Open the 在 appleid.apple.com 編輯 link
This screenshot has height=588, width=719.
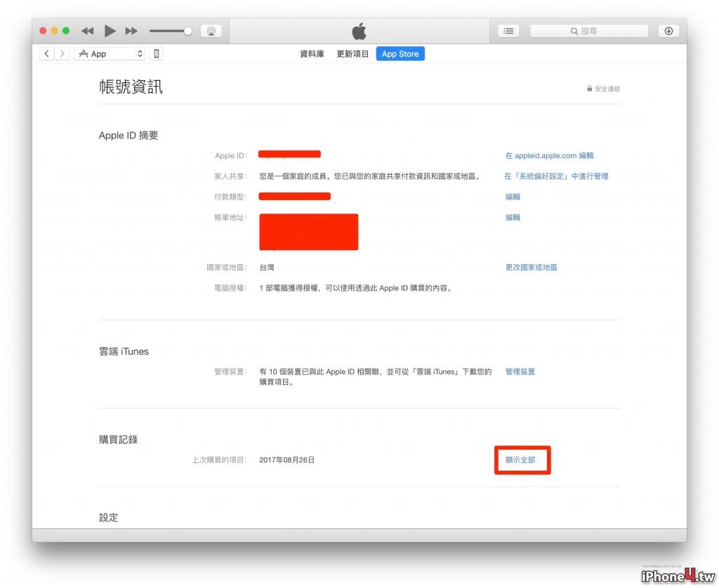(549, 155)
